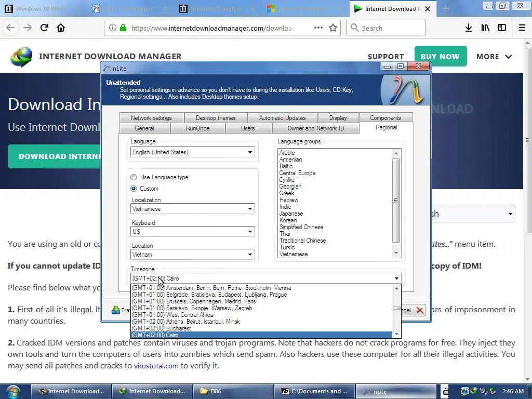Click the Windows Start orb
The image size is (532, 399).
click(x=13, y=392)
